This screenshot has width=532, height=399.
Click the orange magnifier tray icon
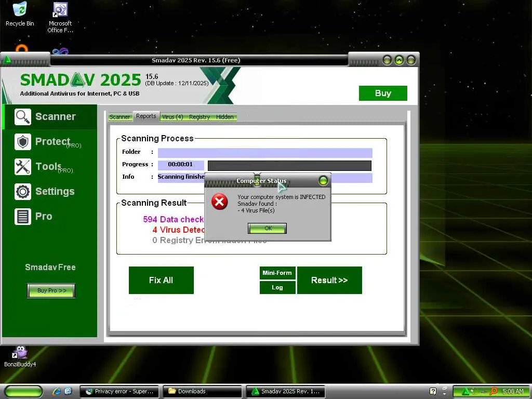[x=494, y=391]
